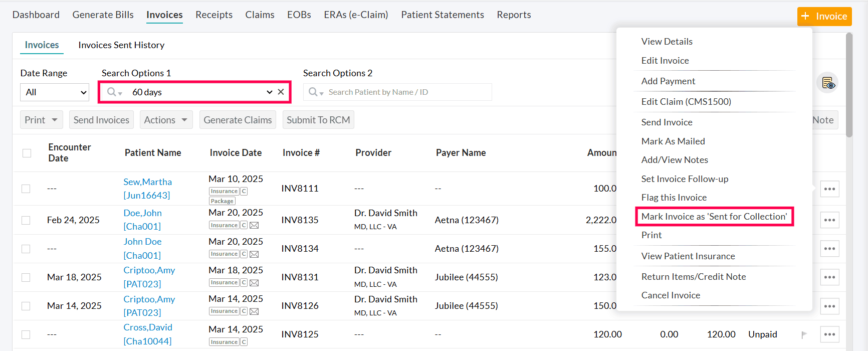Viewport: 868px width, 351px height.
Task: Choose 'Mark Invoice as Sent for Collection'
Action: 714,217
